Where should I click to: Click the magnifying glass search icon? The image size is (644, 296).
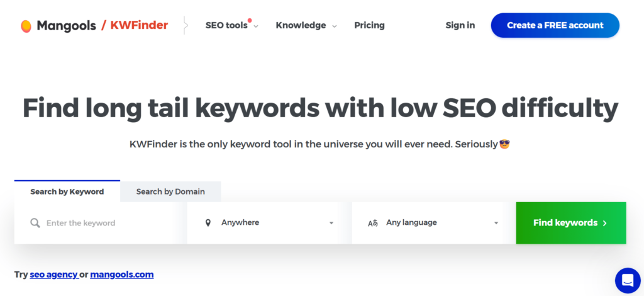pos(35,223)
